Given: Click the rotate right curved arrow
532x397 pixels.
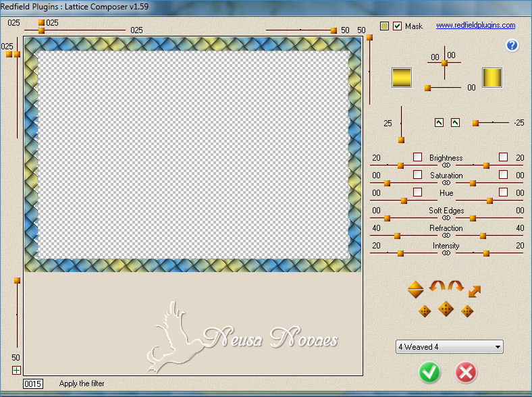Looking at the screenshot, I should coord(455,286).
